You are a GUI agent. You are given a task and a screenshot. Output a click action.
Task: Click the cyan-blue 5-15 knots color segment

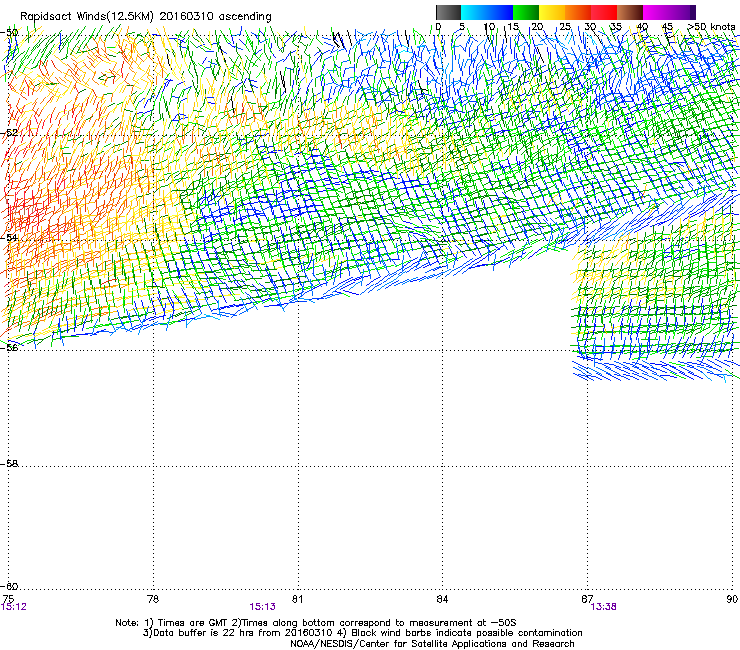click(x=487, y=12)
